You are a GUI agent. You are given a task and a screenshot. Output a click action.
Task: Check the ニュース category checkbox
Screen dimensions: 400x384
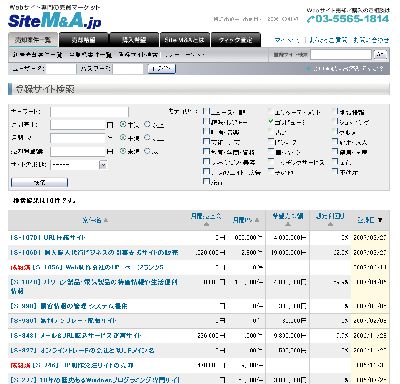point(206,111)
